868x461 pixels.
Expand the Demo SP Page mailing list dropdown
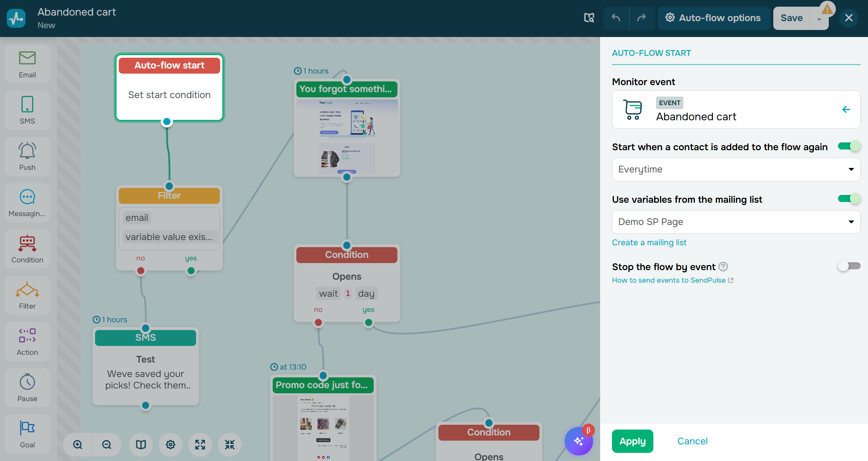click(736, 222)
